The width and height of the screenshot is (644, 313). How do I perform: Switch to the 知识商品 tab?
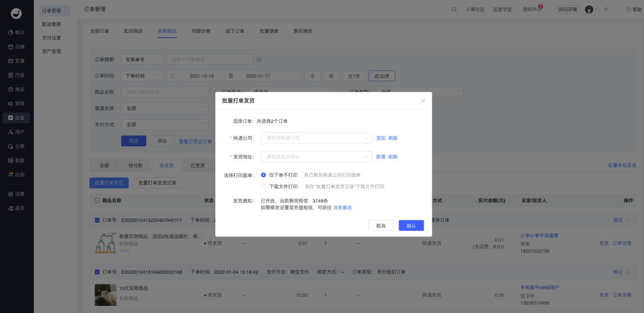(x=133, y=31)
